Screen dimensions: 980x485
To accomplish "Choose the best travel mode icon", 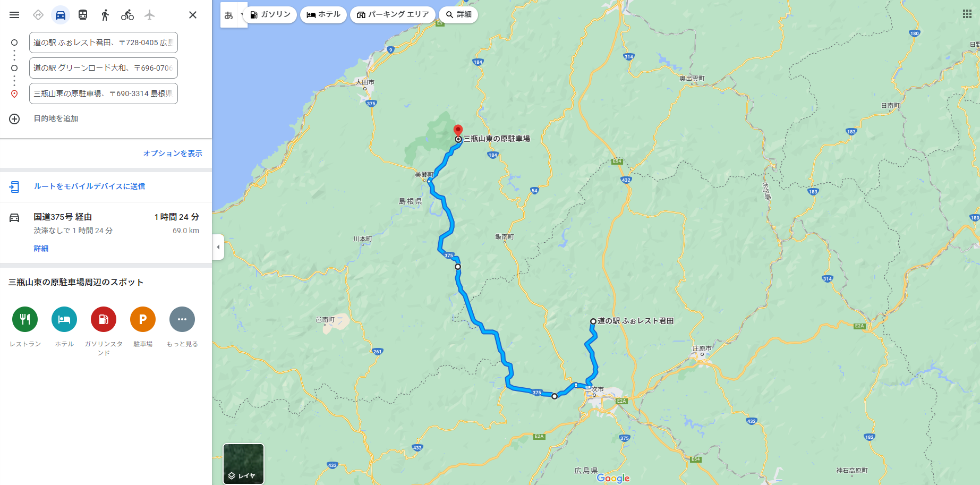I will tap(38, 15).
